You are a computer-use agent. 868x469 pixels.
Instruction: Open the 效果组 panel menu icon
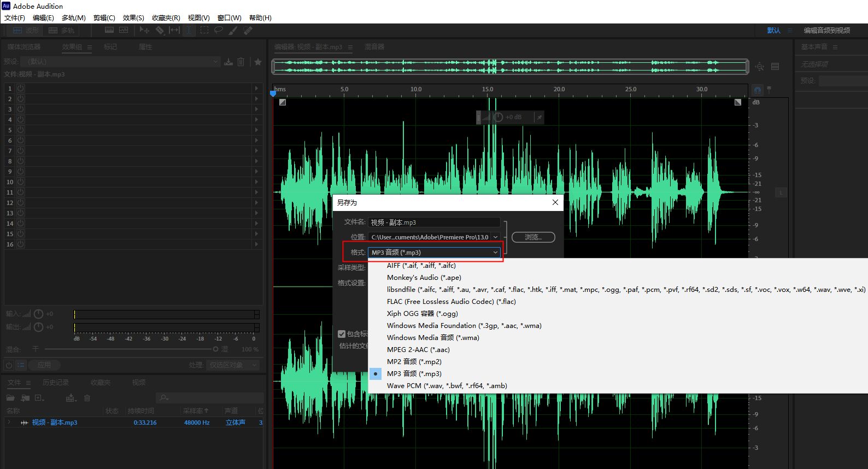tap(90, 47)
